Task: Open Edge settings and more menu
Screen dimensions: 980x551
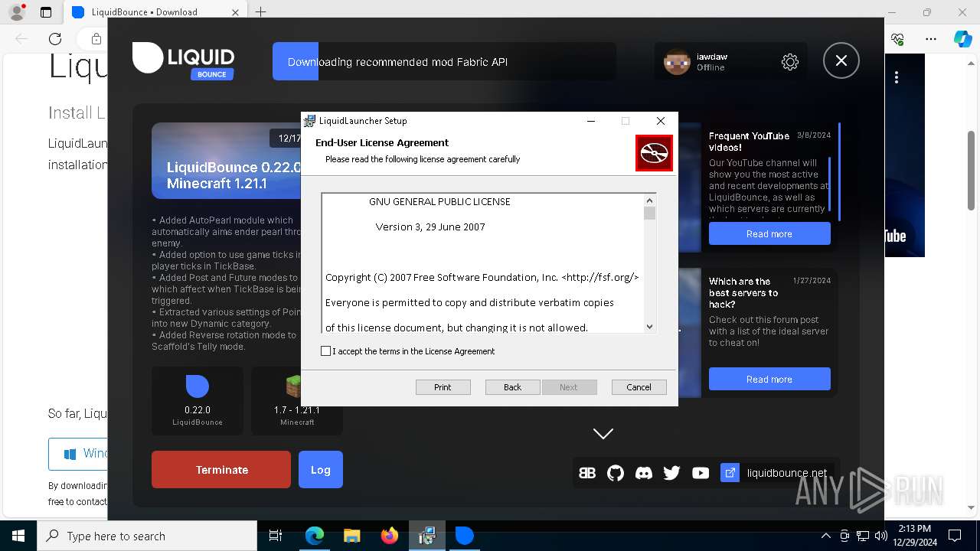Action: tap(931, 39)
